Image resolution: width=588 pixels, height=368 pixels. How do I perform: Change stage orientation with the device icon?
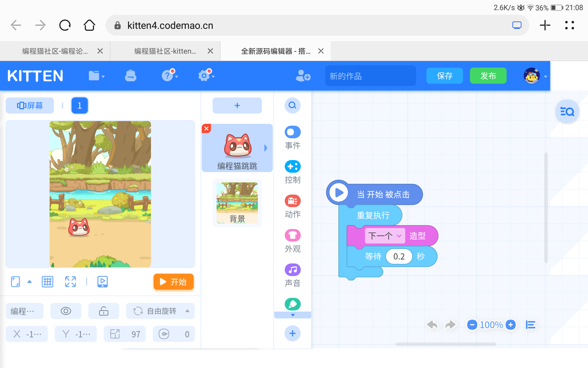(x=16, y=282)
